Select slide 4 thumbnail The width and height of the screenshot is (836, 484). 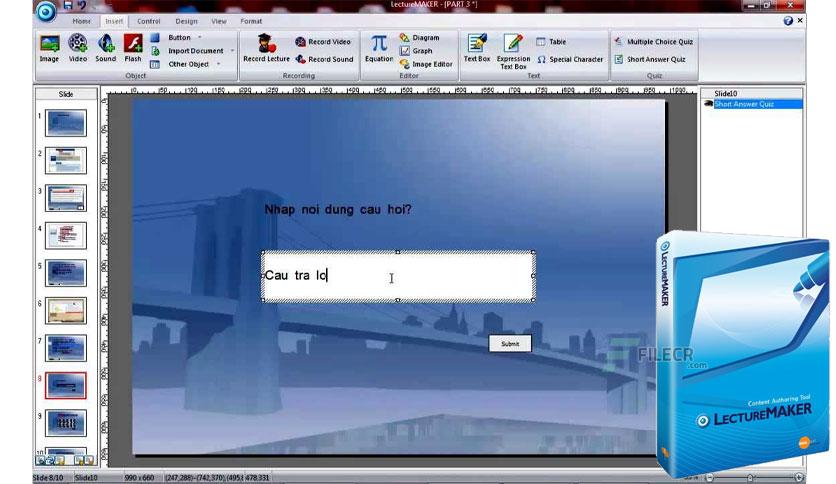click(x=66, y=236)
